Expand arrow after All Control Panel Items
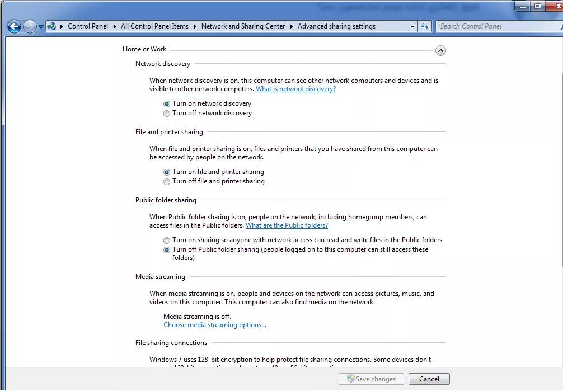Screen dimensions: 563x392 (195, 26)
